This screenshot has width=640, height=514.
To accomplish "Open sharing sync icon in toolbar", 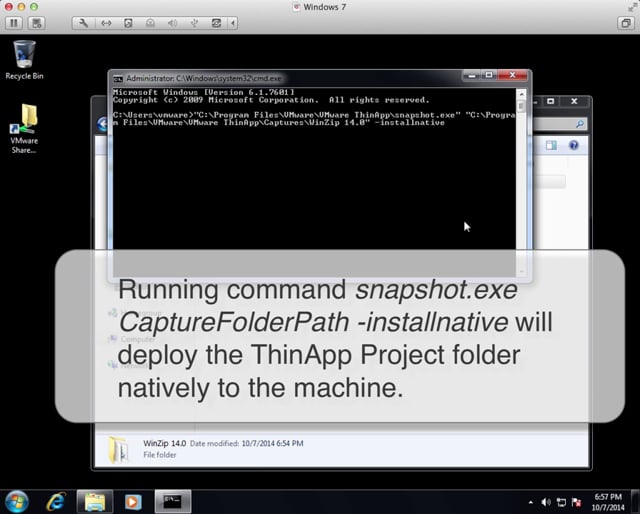I will [x=216, y=23].
